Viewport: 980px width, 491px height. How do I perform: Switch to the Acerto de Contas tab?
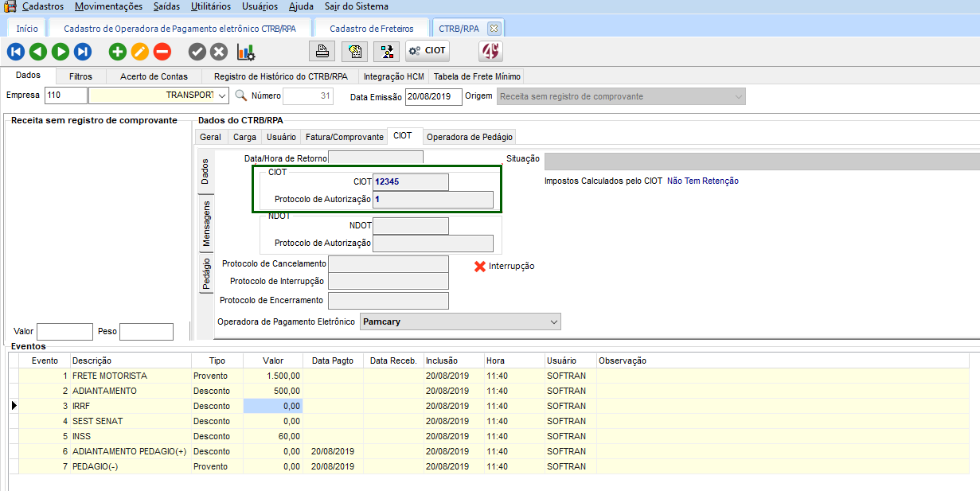click(x=154, y=76)
